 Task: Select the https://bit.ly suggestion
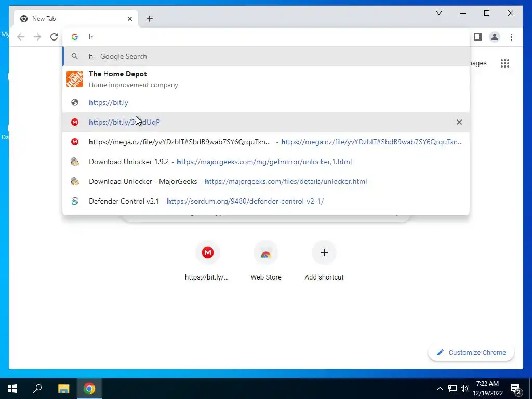tap(267, 102)
